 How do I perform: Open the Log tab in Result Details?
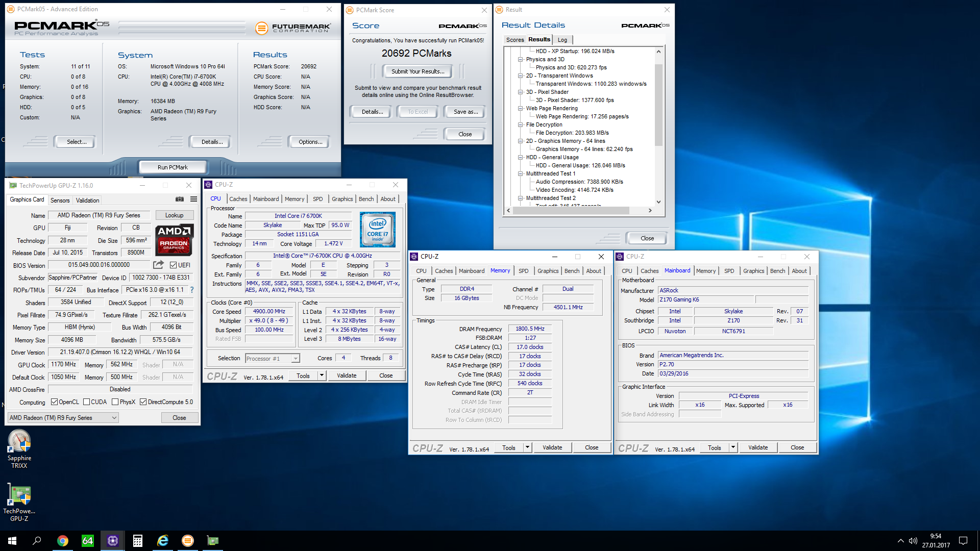562,40
